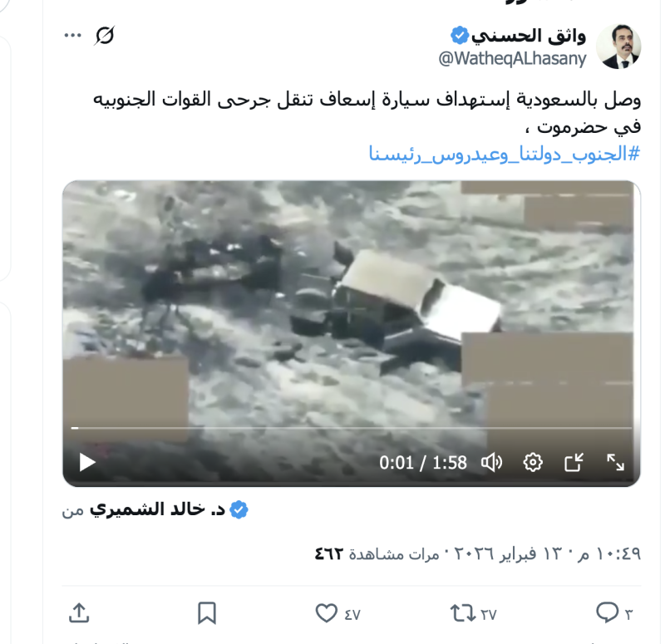Open the three-dot more options menu
Viewport: 665px width, 644px height.
[72, 35]
